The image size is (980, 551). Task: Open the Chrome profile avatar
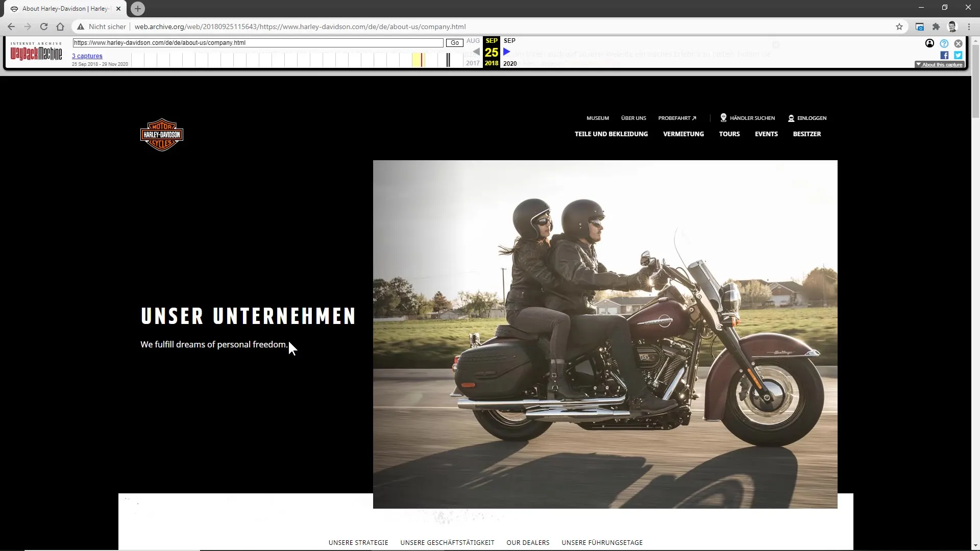click(x=952, y=27)
